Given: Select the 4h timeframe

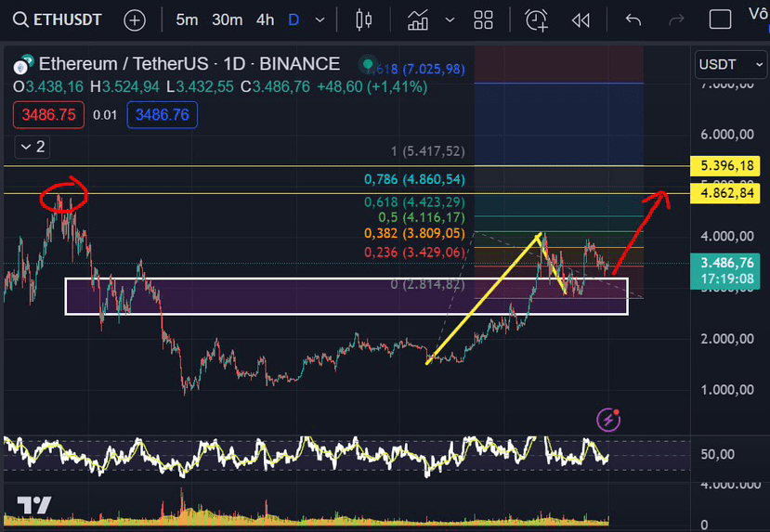Looking at the screenshot, I should click(x=265, y=20).
